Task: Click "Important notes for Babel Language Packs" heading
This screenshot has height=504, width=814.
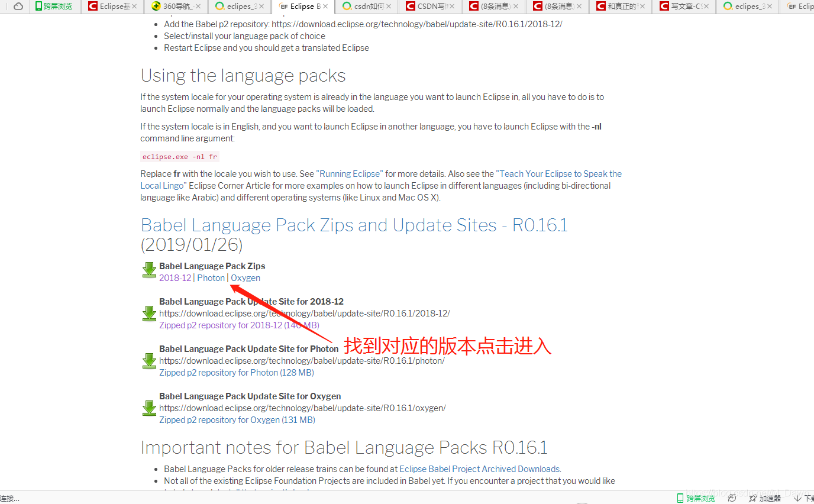Action: click(344, 447)
